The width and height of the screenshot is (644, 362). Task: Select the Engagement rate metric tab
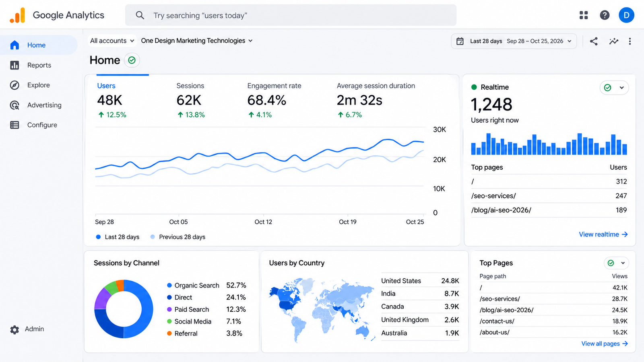click(x=274, y=100)
